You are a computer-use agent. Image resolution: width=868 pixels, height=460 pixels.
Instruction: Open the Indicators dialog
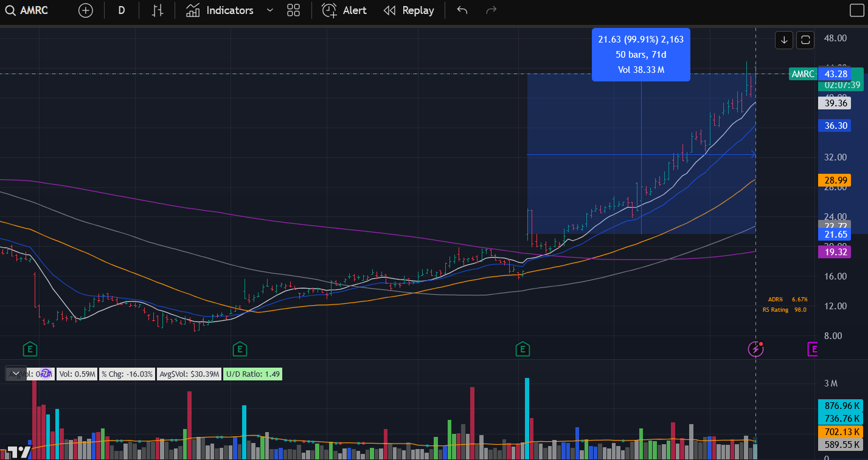(x=220, y=10)
